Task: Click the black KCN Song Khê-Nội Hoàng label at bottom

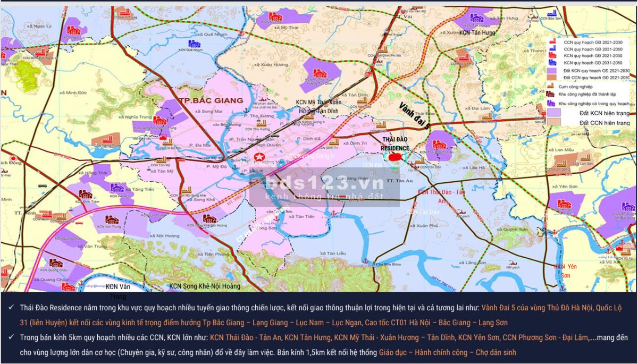Action: coord(205,286)
